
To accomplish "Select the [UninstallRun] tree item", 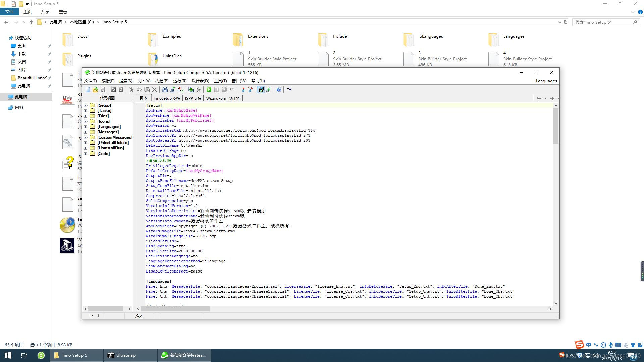I will (111, 148).
